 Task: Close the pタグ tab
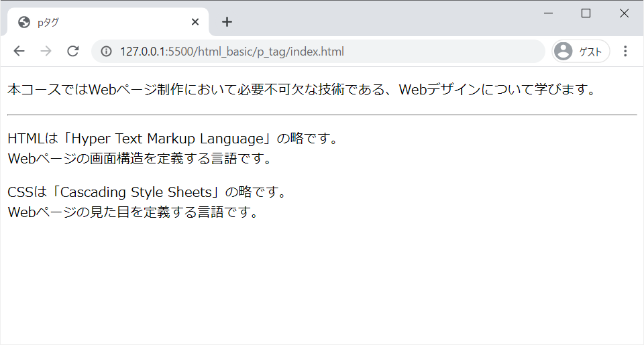click(195, 21)
